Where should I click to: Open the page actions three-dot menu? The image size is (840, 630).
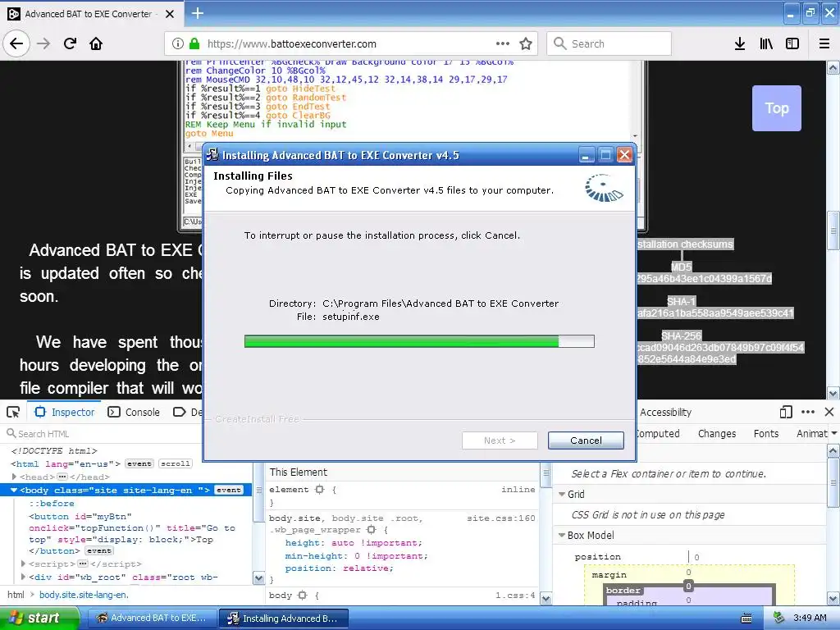pos(503,43)
